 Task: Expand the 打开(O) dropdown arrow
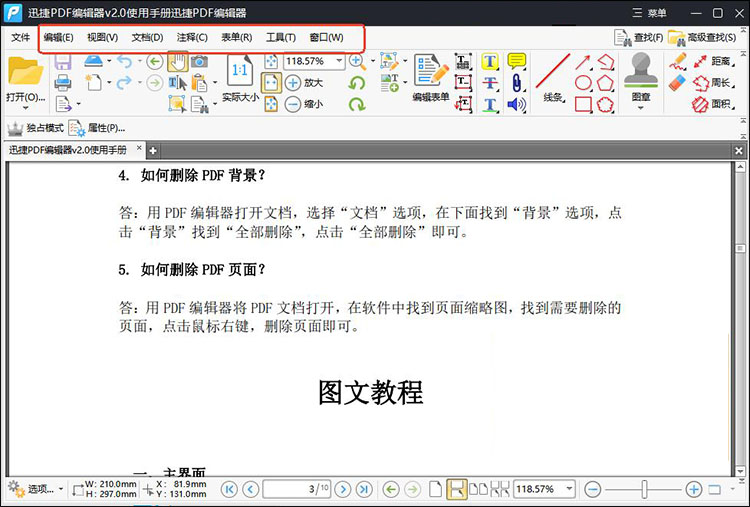(x=25, y=108)
